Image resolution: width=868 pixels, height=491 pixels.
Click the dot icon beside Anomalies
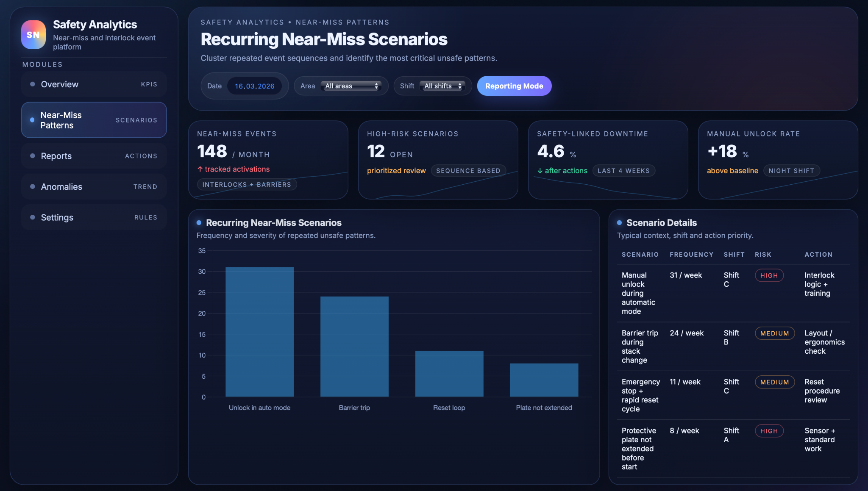tap(33, 187)
